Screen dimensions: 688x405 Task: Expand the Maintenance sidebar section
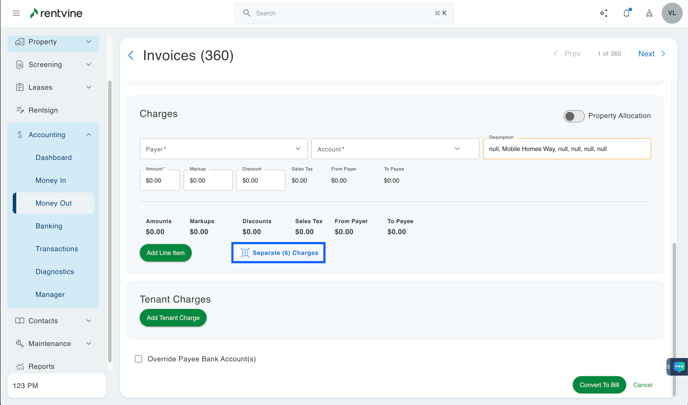click(88, 344)
